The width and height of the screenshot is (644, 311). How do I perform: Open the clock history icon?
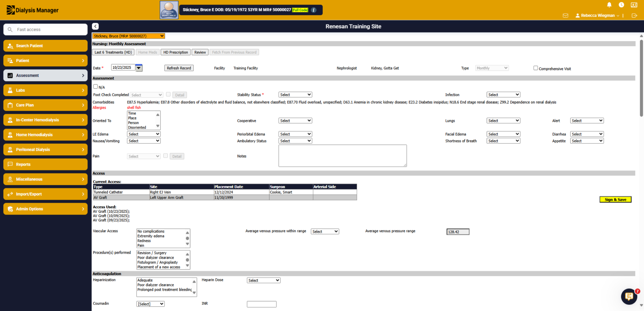pyautogui.click(x=621, y=5)
